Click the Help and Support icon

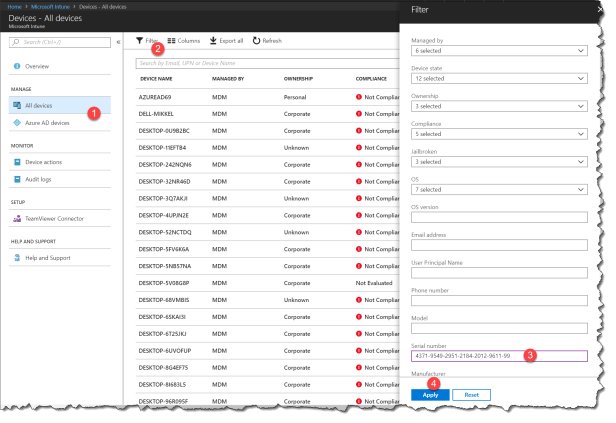click(x=17, y=258)
